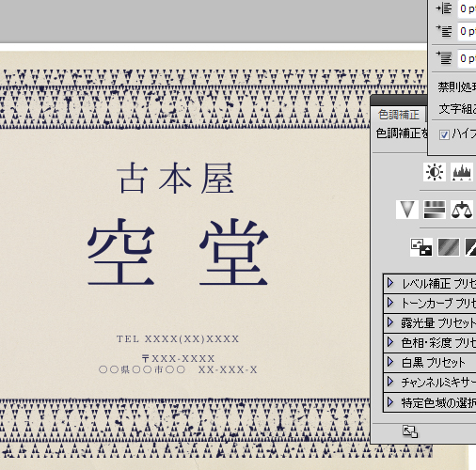The width and height of the screenshot is (476, 470).
Task: Click the space-before-paragraph icon
Action: [444, 58]
